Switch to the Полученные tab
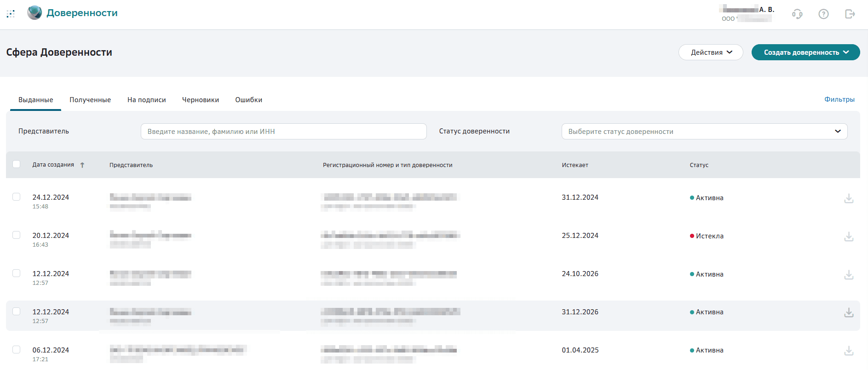 point(90,100)
